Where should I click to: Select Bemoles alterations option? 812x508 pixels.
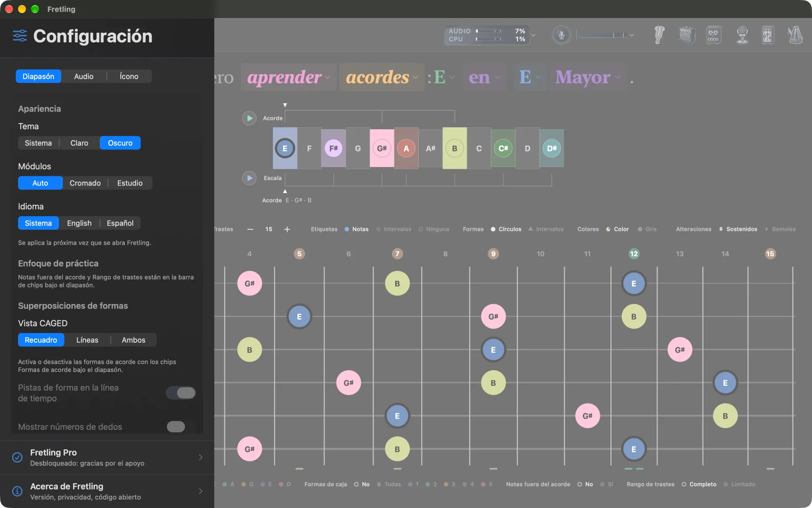point(780,229)
